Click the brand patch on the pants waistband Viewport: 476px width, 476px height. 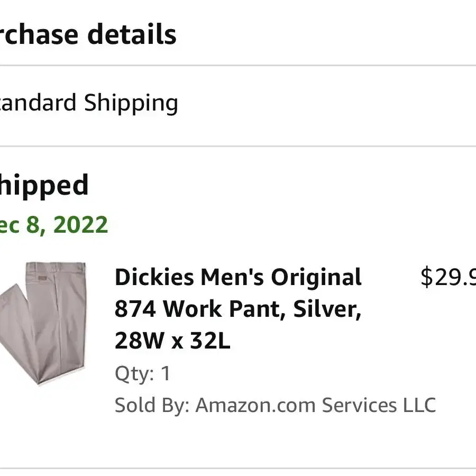(42, 278)
